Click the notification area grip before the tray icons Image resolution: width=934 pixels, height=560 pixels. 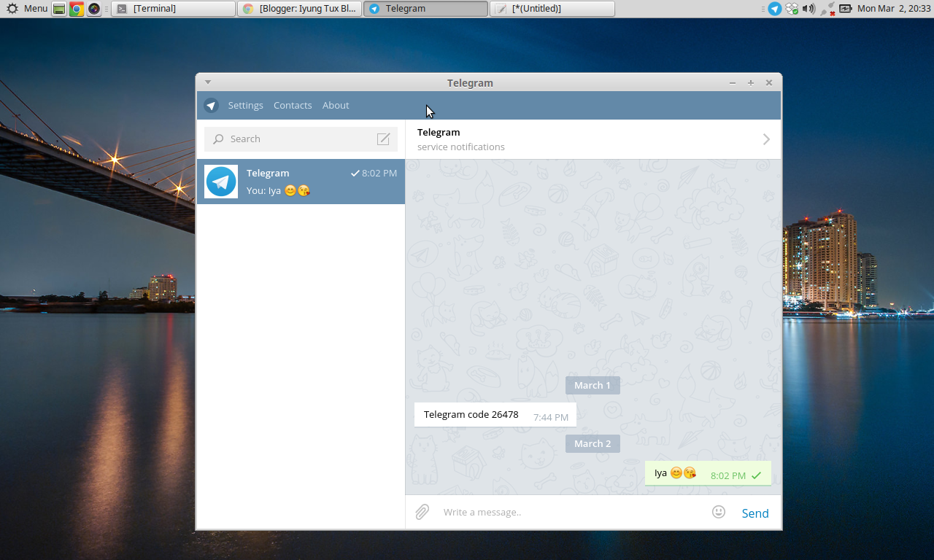click(x=763, y=8)
